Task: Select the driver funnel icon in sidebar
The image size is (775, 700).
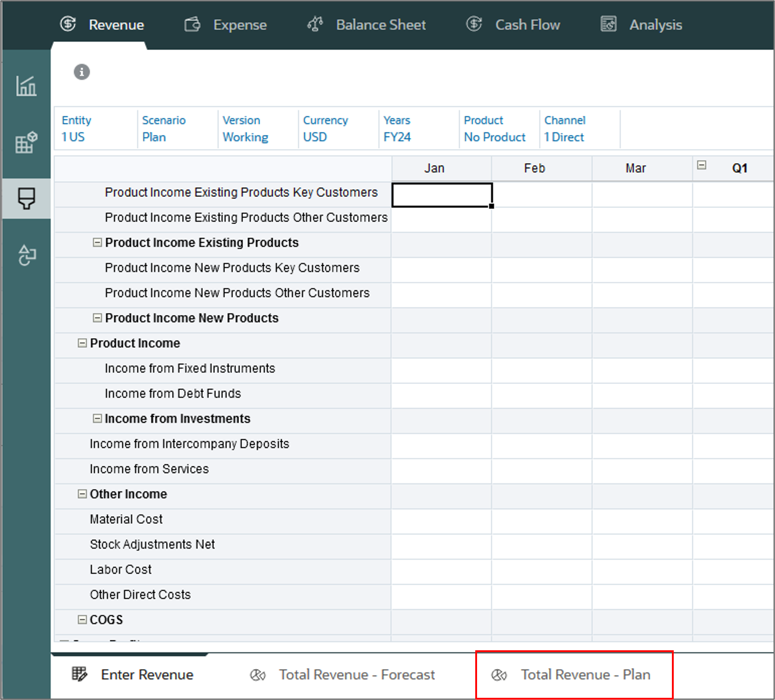Action: (26, 199)
